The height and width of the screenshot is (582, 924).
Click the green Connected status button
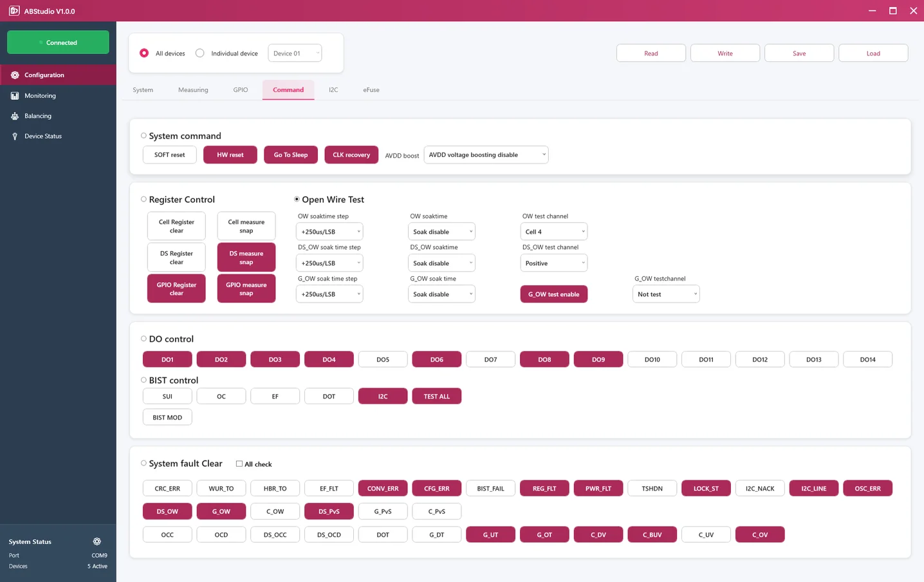click(x=58, y=42)
